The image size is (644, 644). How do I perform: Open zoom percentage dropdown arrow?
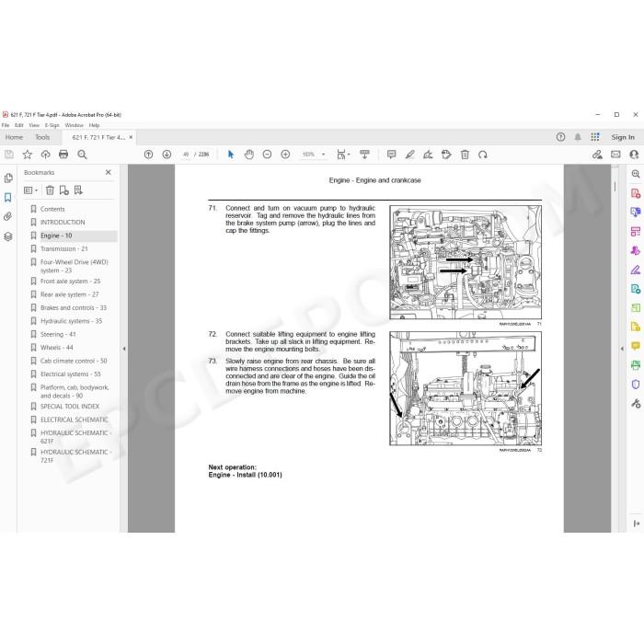pos(323,155)
